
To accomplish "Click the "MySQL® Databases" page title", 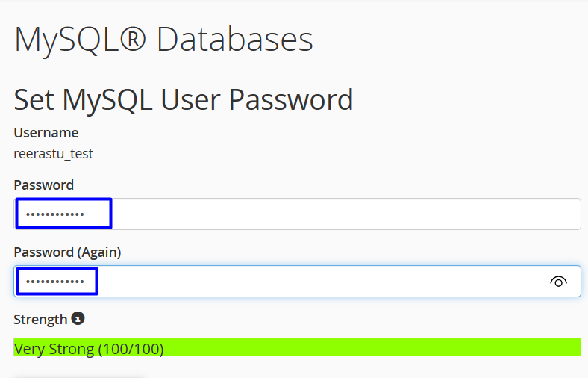I will (163, 40).
